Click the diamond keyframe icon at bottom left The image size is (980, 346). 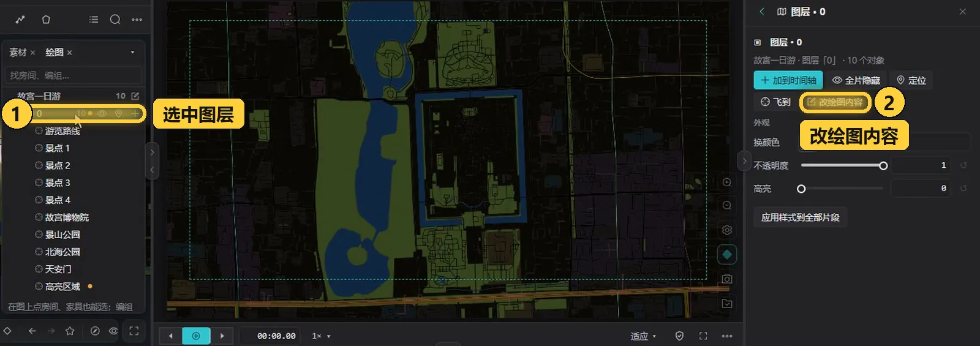(7, 331)
